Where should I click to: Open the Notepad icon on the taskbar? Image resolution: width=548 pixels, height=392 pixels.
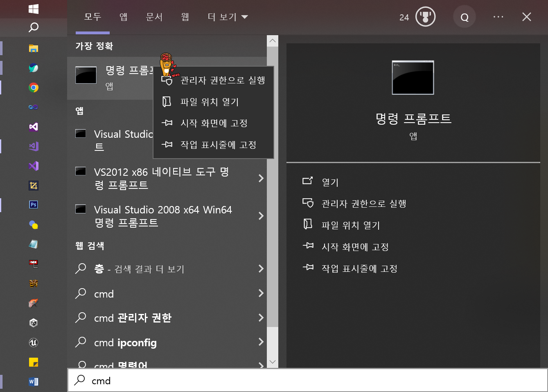tap(34, 244)
